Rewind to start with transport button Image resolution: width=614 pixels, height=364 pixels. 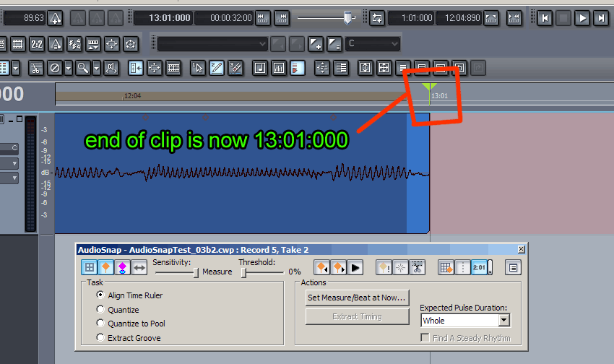coord(545,18)
